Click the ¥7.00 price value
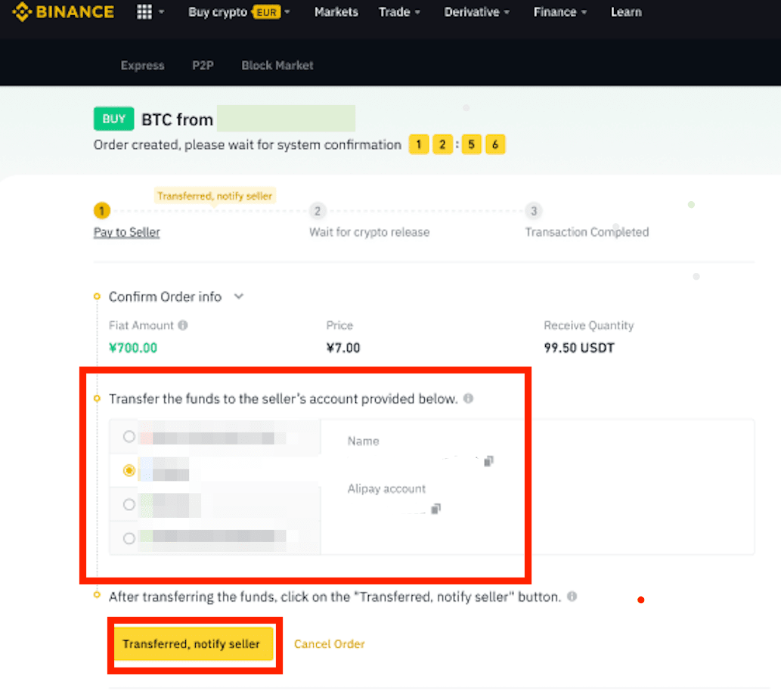The image size is (781, 700). (343, 348)
